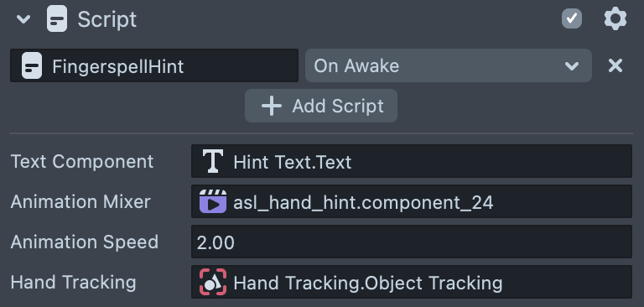Click the chevron on On Awake dropdown
Viewport: 644px width, 307px height.
coord(572,65)
